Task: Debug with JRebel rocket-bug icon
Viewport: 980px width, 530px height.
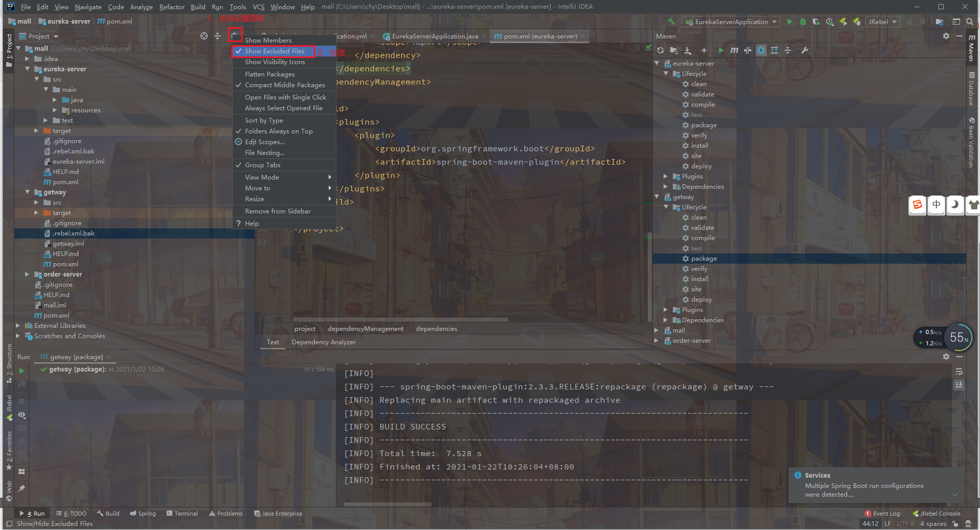Action: pos(856,22)
